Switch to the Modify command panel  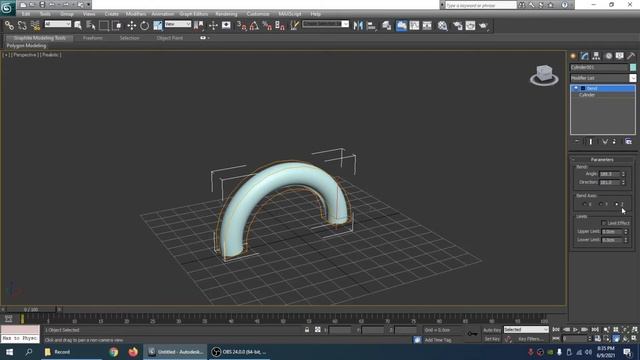click(584, 56)
